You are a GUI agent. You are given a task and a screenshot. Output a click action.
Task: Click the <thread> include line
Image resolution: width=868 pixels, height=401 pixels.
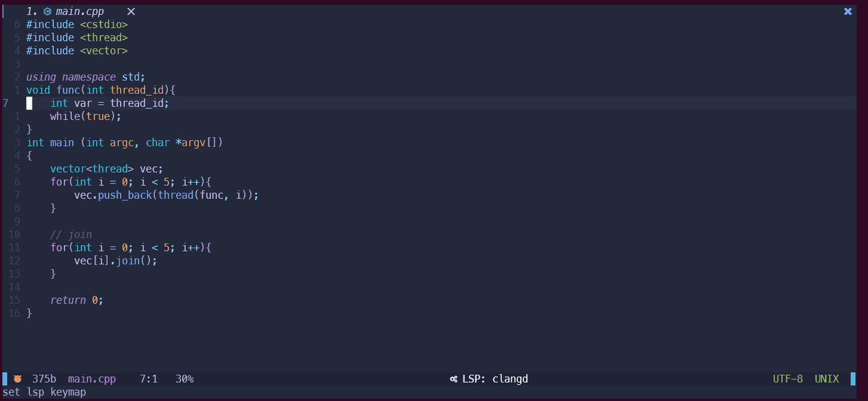(x=77, y=37)
